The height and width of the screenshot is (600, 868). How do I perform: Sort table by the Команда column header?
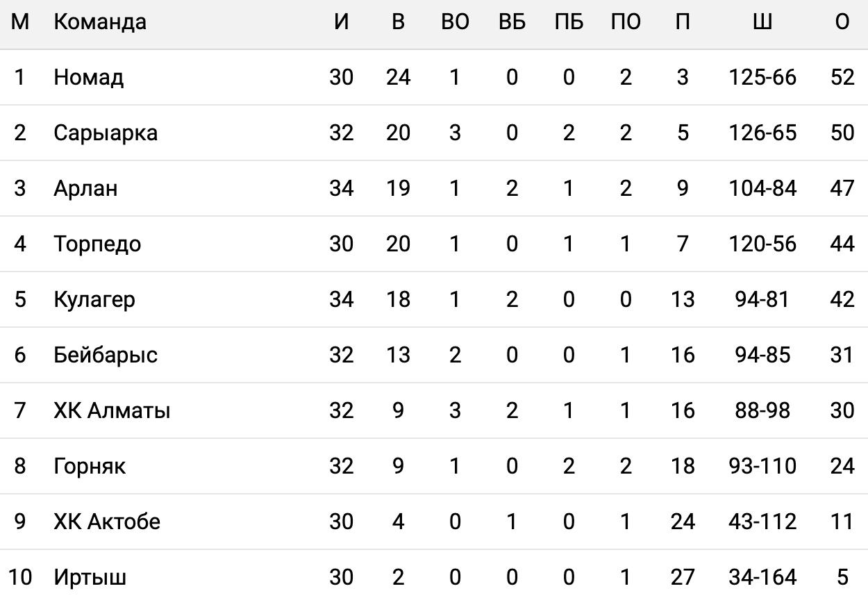tap(100, 22)
